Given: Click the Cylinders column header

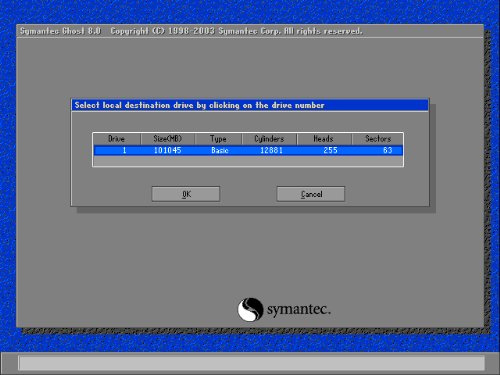Looking at the screenshot, I should coord(269,139).
